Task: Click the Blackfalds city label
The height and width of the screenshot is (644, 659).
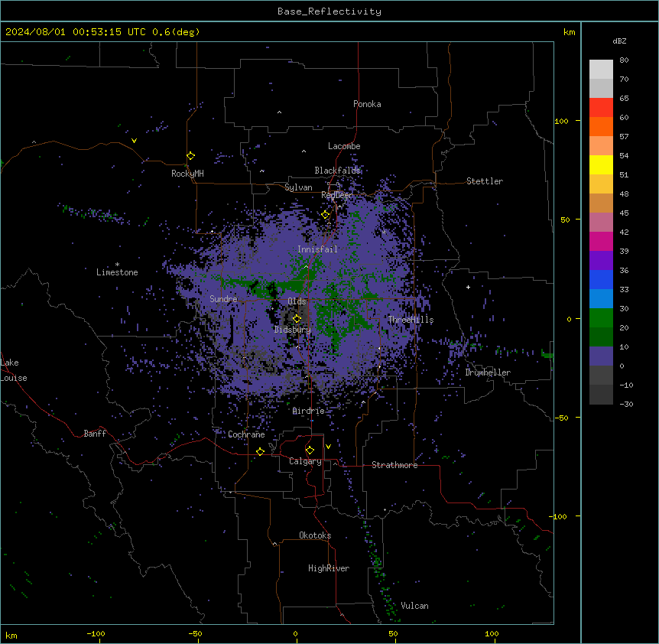Action: point(337,171)
